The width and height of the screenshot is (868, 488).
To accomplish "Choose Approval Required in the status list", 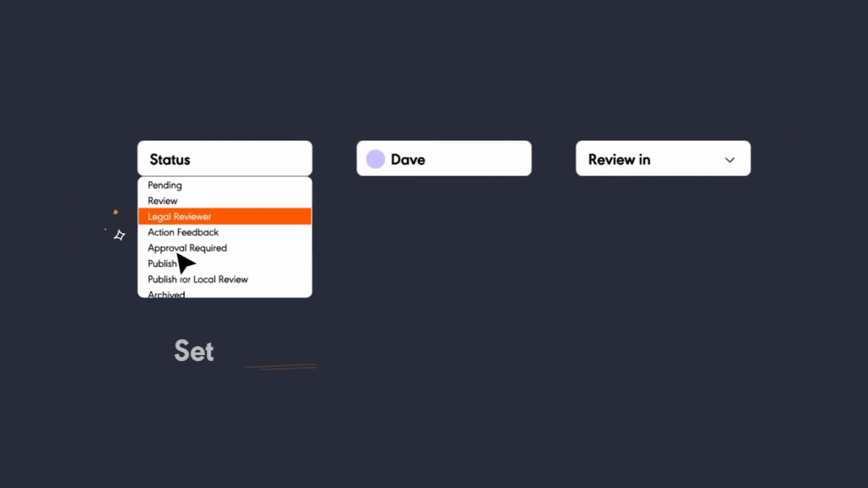I will (187, 248).
